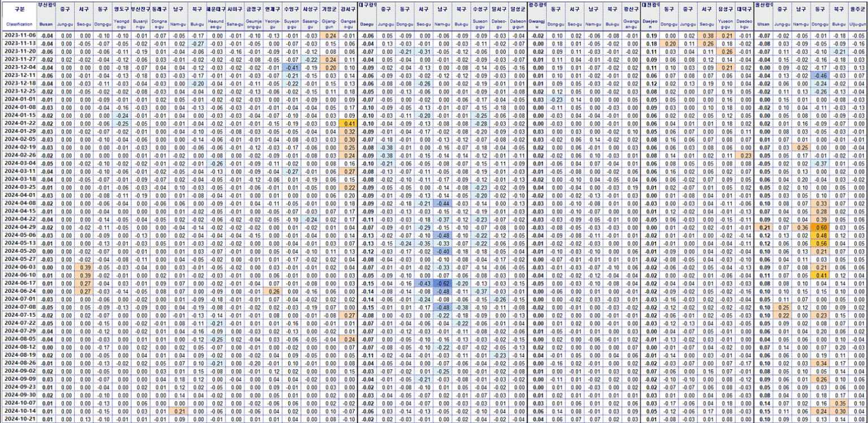The height and width of the screenshot is (423, 868).
Task: Select Gangseo-gu 0.41 cell in 2024-01-22 row
Action: click(x=348, y=123)
